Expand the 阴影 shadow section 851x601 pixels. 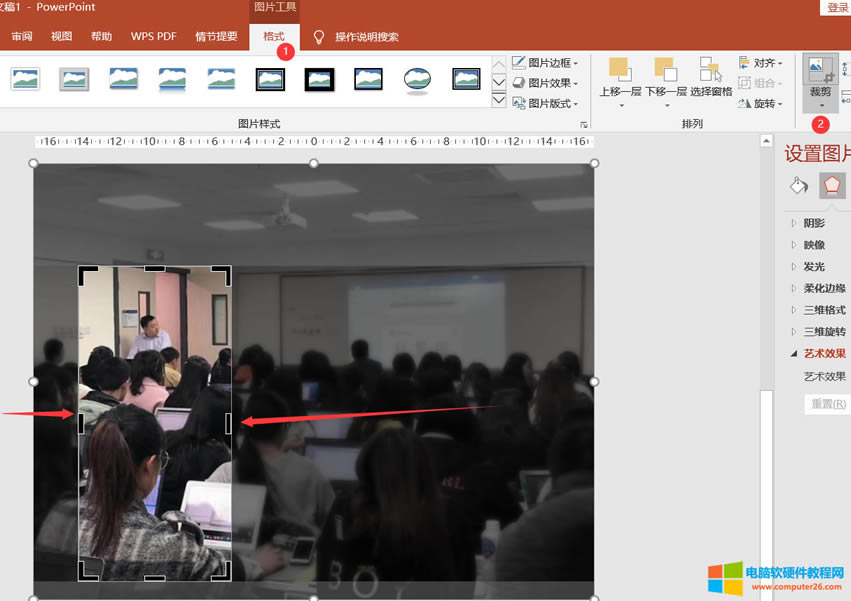tap(809, 222)
